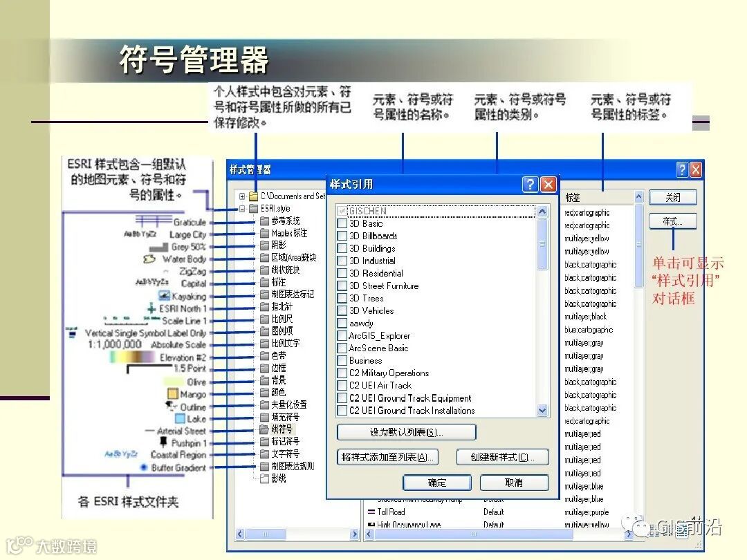The width and height of the screenshot is (747, 560).
Task: Select the C2 UEI Air Track entry
Action: click(380, 385)
